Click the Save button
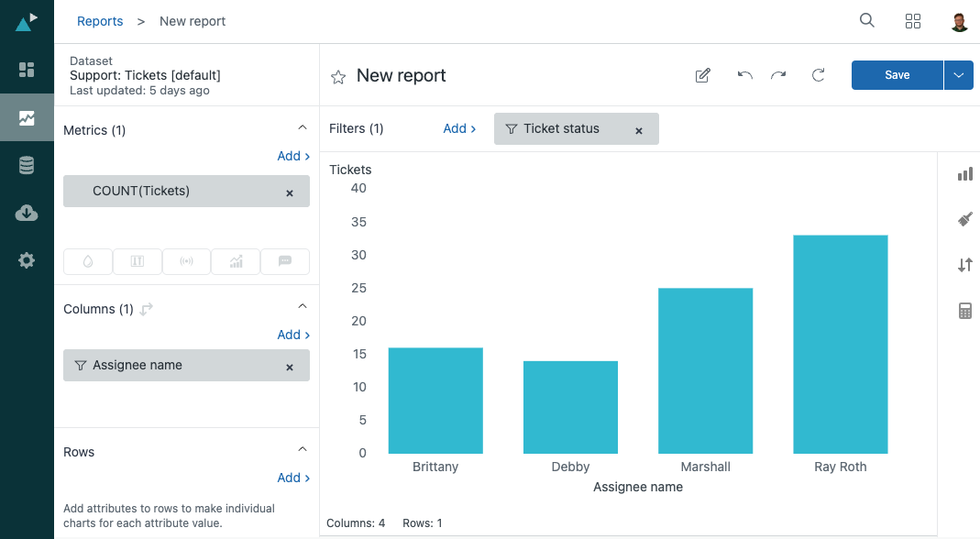The width and height of the screenshot is (980, 539). click(x=897, y=75)
